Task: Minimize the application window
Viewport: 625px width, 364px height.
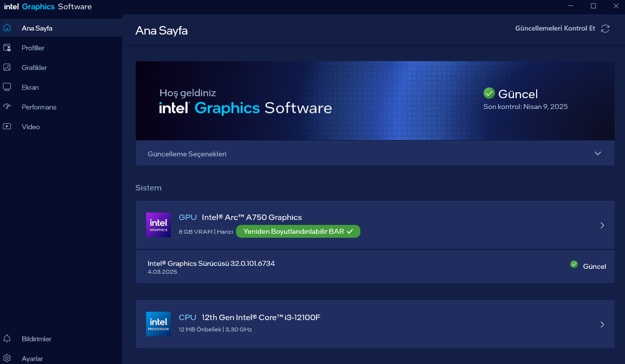Action: click(x=571, y=6)
